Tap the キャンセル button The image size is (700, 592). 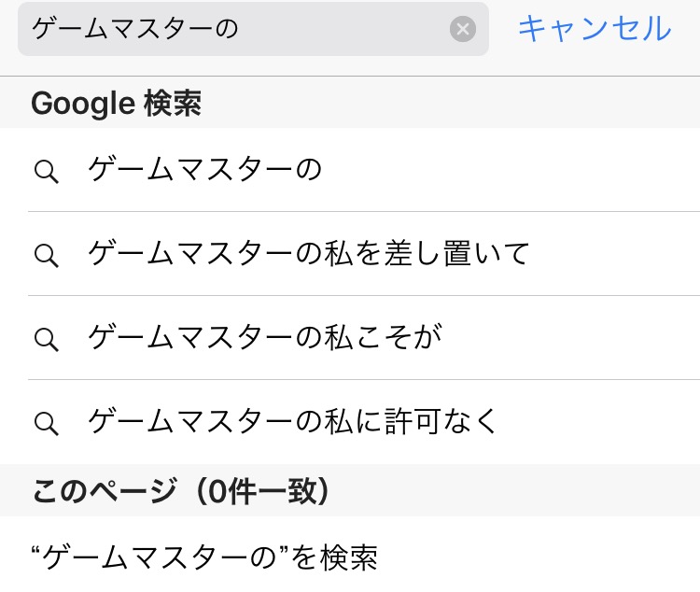click(x=594, y=29)
